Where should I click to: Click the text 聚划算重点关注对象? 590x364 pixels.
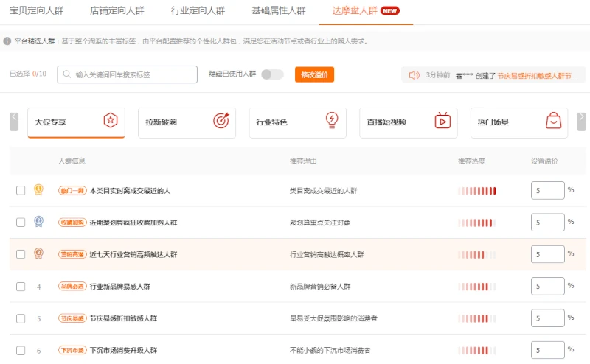tap(320, 223)
